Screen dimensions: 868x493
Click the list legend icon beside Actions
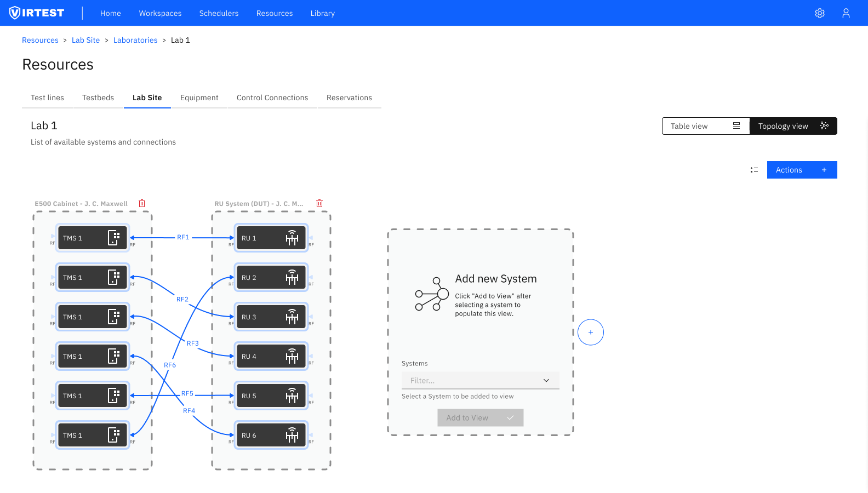pos(754,170)
